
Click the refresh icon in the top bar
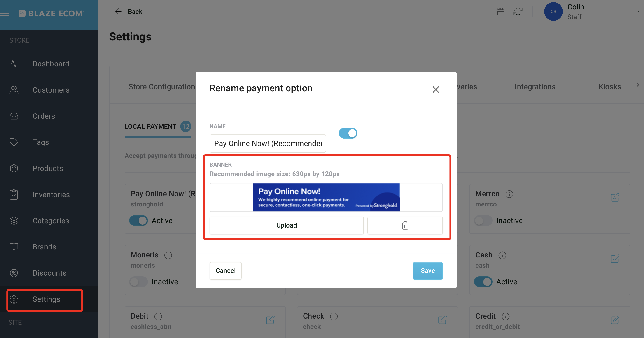[518, 11]
